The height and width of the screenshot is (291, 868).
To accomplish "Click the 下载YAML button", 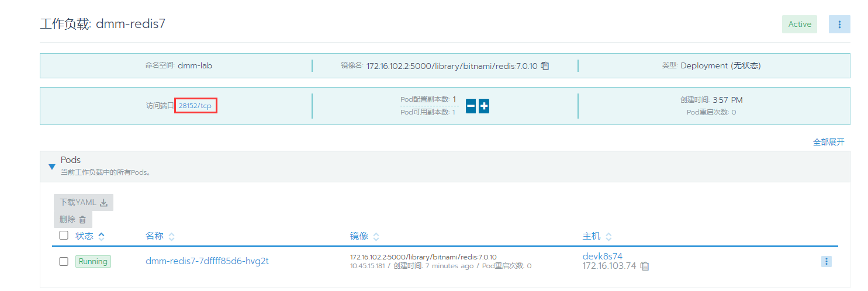I will (84, 202).
